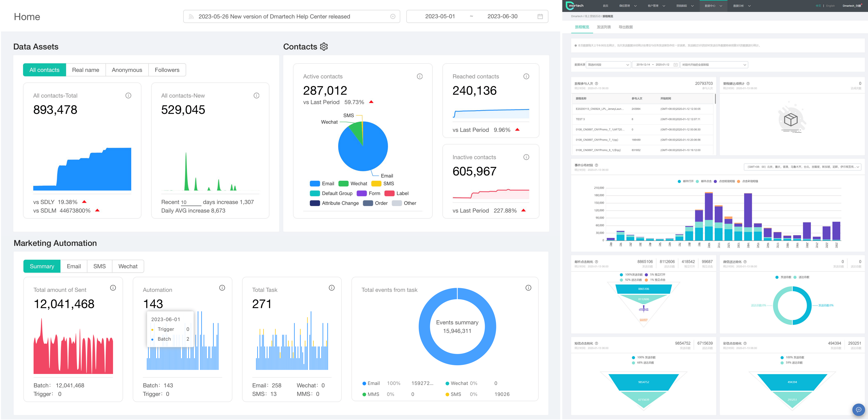
Task: Open calendar icon in Home date range
Action: (540, 16)
